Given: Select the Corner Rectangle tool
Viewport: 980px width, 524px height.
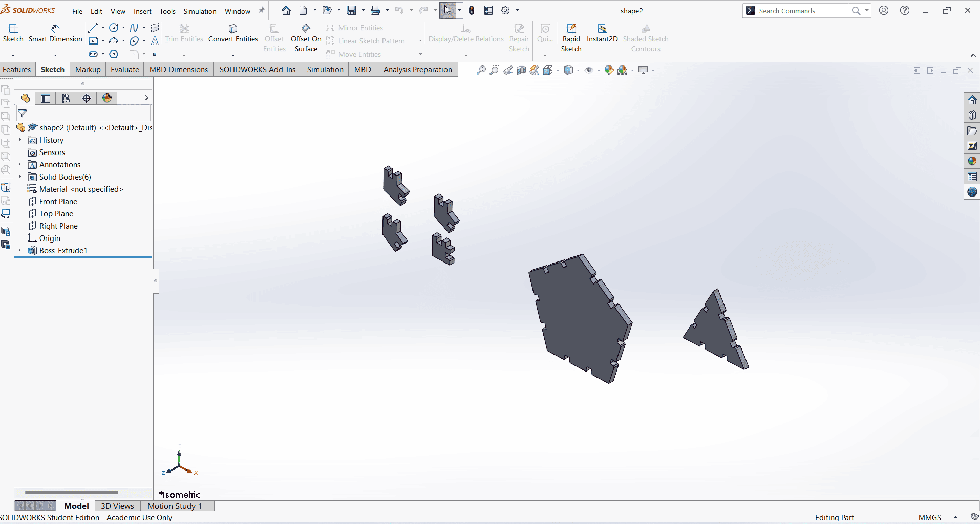Looking at the screenshot, I should (x=93, y=41).
